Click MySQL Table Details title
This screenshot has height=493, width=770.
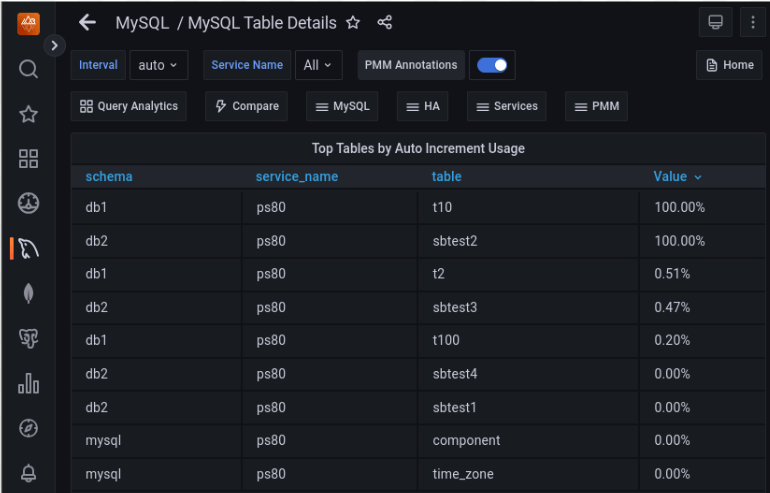tap(262, 23)
